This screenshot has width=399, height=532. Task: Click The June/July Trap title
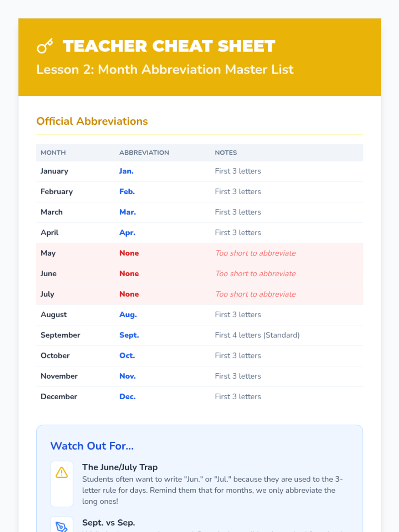120,467
